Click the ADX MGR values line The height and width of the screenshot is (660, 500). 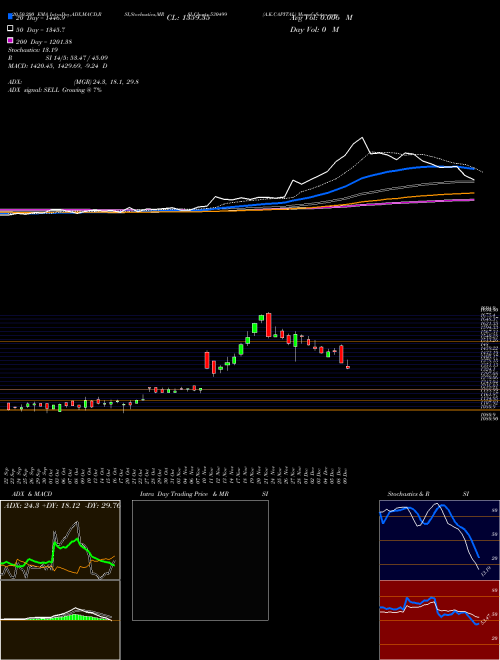point(73,82)
